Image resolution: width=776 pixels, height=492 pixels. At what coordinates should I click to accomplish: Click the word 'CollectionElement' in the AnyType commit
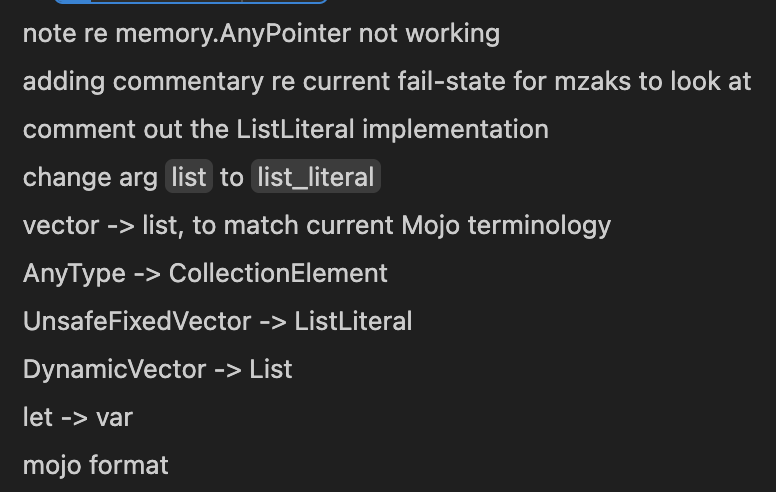(x=278, y=274)
